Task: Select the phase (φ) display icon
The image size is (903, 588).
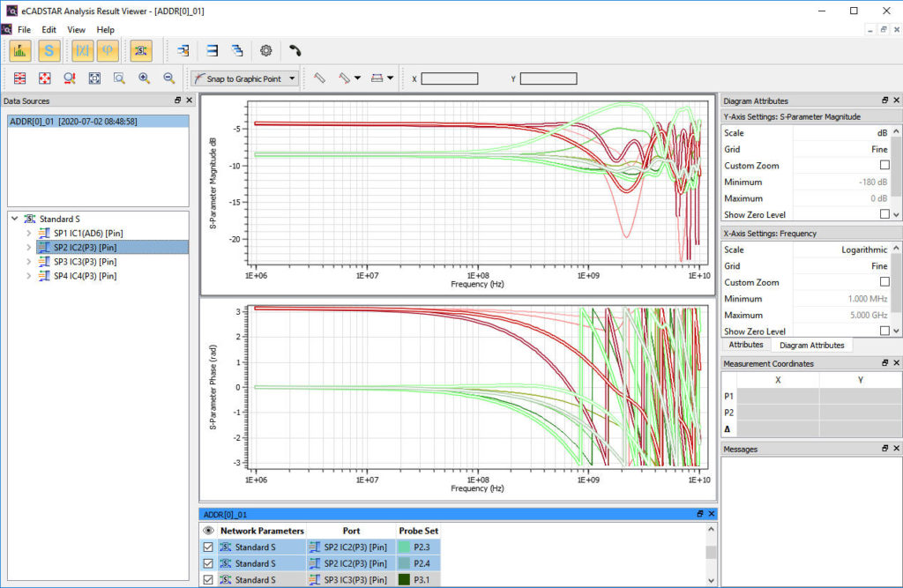Action: coord(108,50)
